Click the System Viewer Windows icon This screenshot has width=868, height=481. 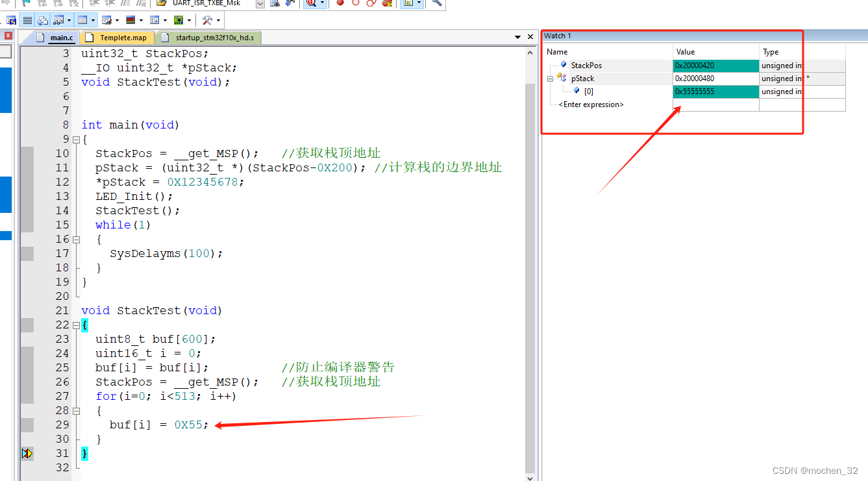(178, 20)
